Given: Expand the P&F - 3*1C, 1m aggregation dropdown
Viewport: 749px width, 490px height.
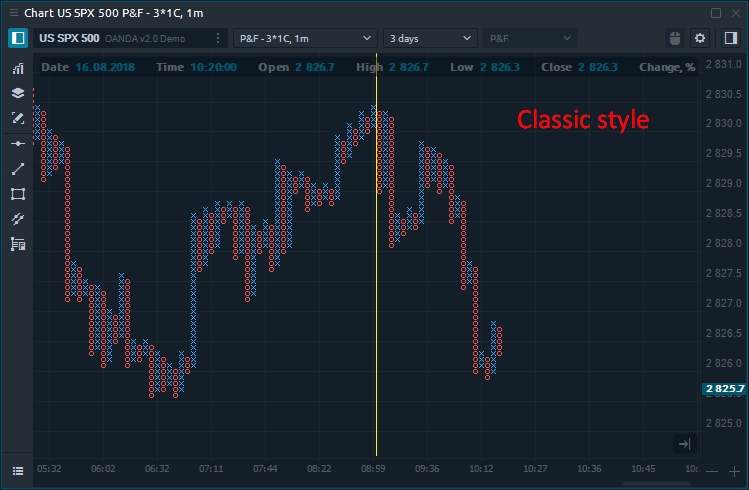Looking at the screenshot, I should tap(305, 38).
